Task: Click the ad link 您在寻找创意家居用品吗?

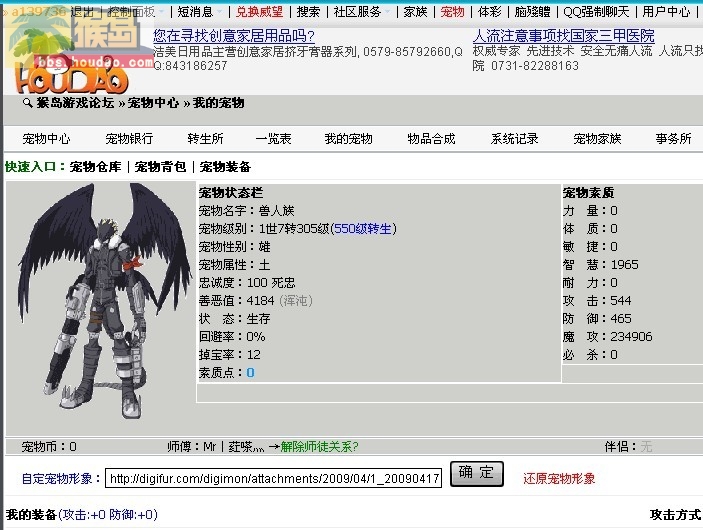Action: 234,36
